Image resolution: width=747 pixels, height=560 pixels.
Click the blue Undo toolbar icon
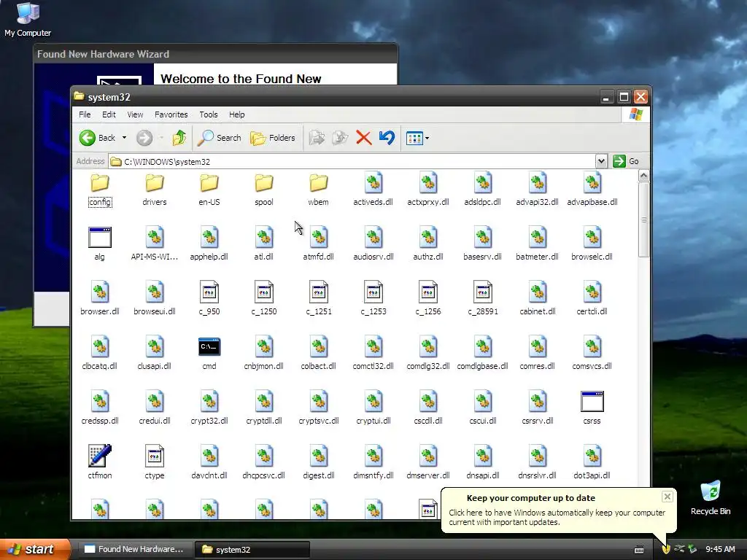tap(387, 138)
